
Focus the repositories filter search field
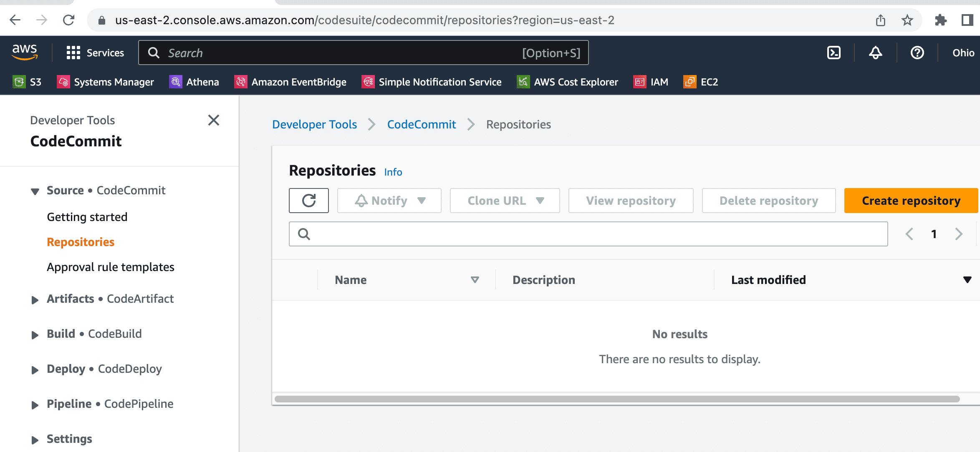pos(588,234)
